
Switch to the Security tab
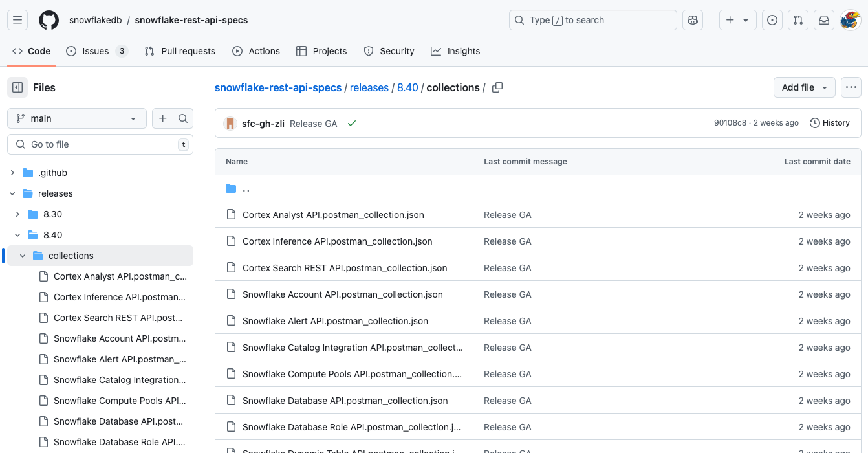point(389,51)
